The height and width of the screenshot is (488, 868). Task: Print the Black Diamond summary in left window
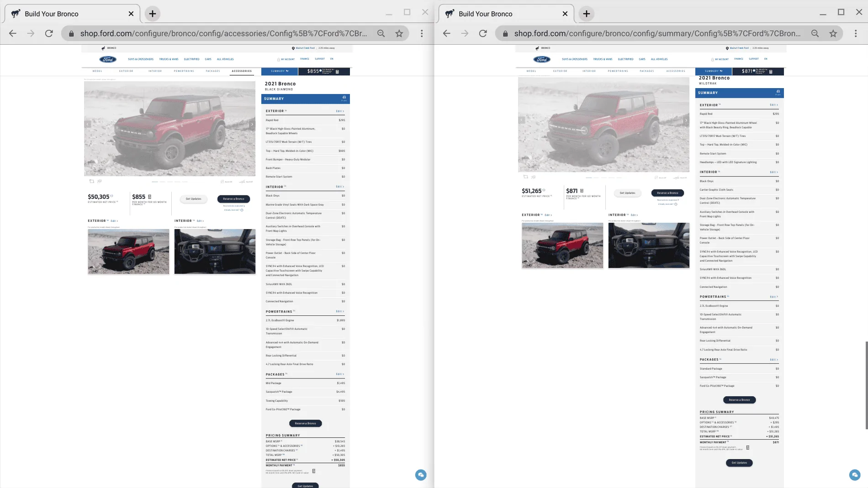pyautogui.click(x=344, y=98)
